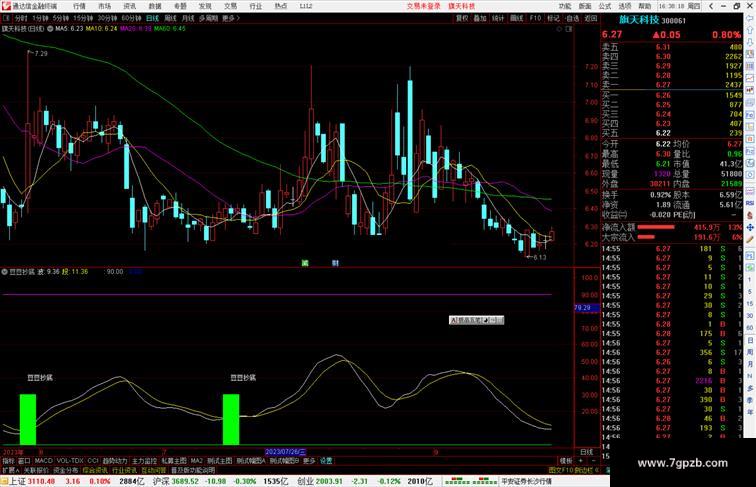
Task: Click the 日线 label beside date axis
Action: point(587,452)
